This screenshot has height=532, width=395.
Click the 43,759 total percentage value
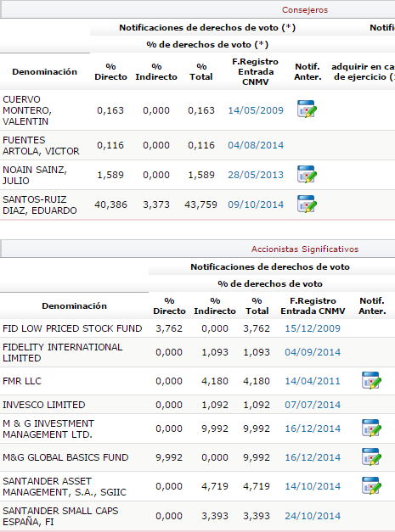coord(200,204)
